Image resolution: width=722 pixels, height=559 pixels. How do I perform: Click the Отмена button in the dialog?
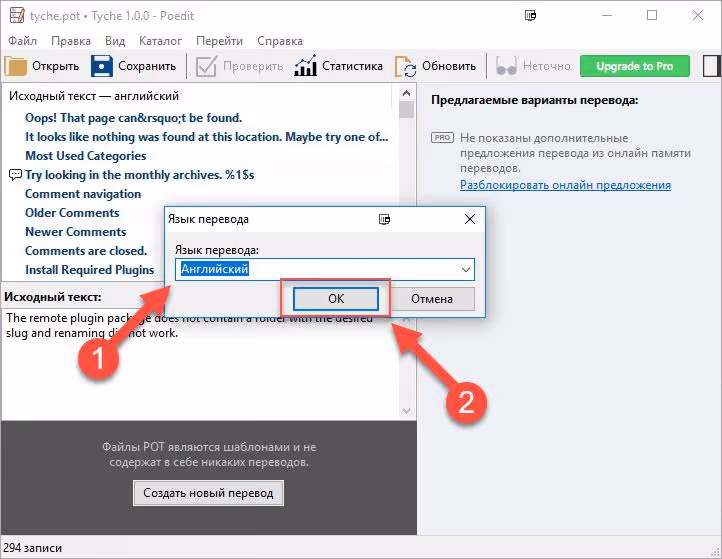431,299
